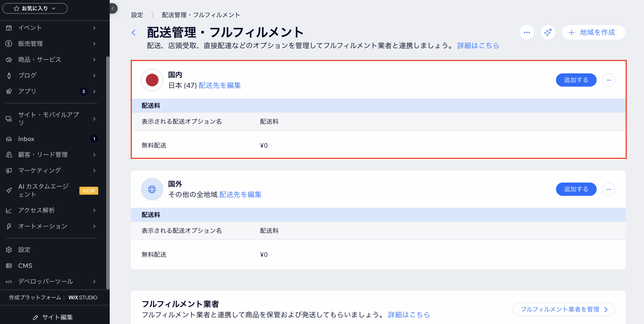Open Inbox from the sidebar

point(26,139)
